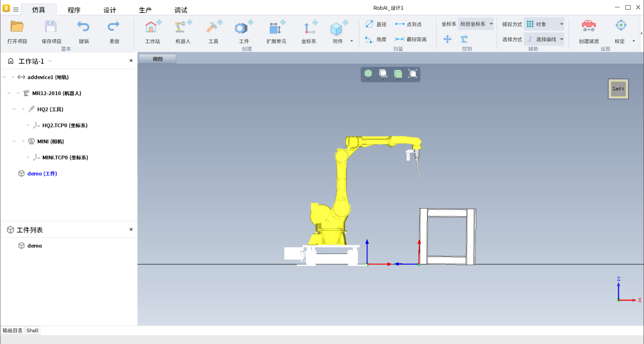Switch to the 调试 tab
Image resolution: width=644 pixels, height=344 pixels.
pyautogui.click(x=180, y=10)
